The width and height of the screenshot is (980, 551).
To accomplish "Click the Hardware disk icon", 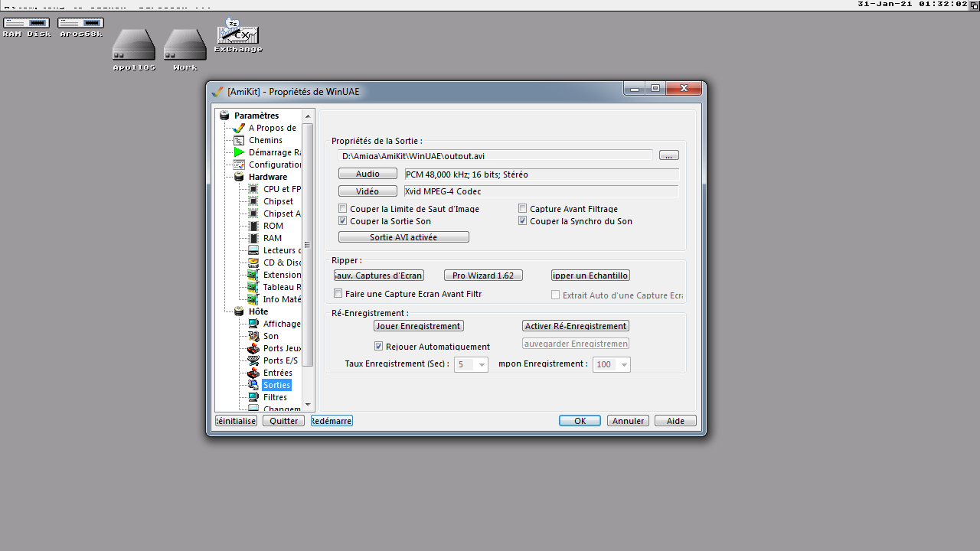I will 239,177.
